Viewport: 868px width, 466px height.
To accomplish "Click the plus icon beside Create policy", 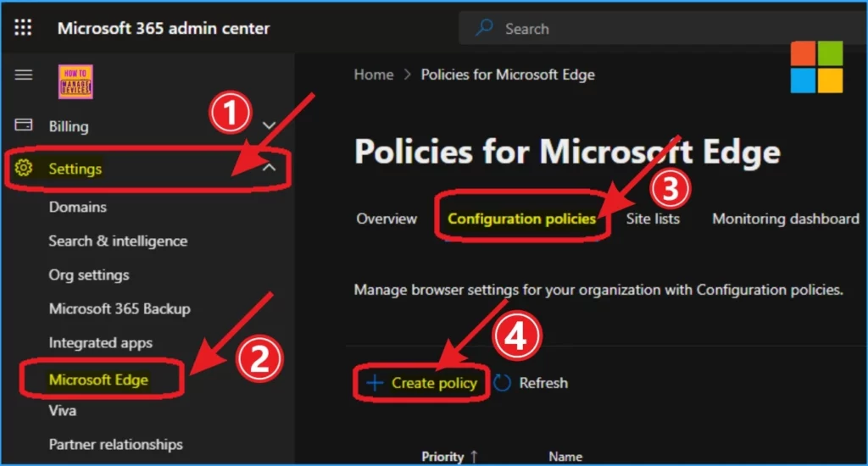I will 375,382.
